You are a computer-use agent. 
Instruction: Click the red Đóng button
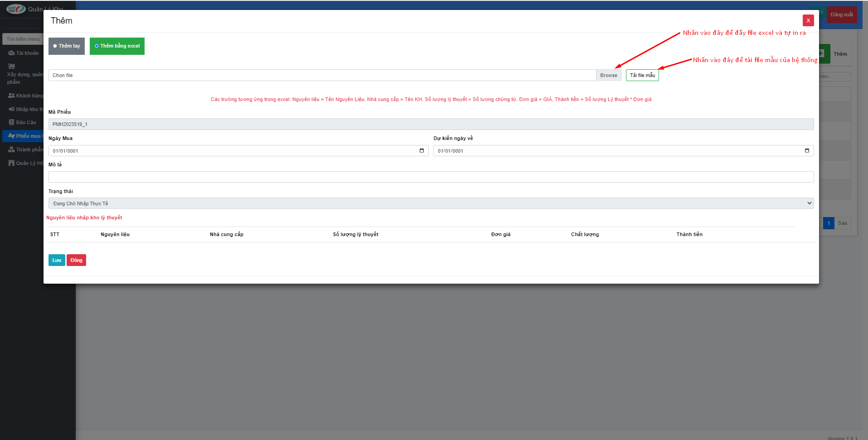tap(76, 260)
